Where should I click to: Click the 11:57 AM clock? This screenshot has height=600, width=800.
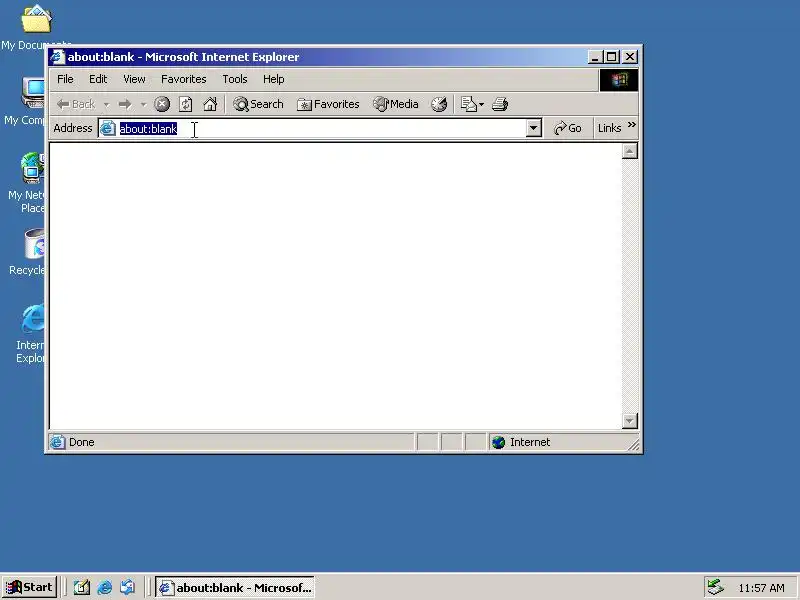coord(761,588)
